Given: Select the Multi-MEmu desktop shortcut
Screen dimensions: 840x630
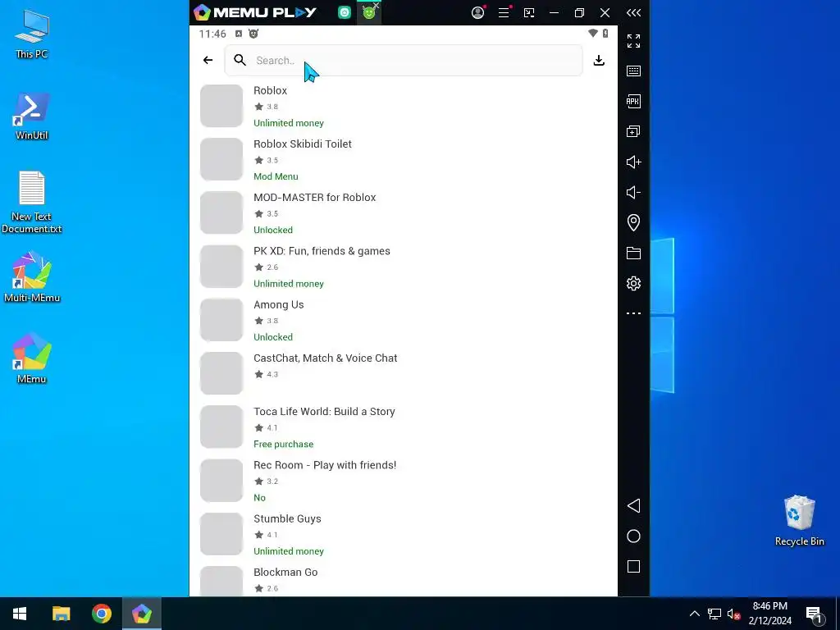Looking at the screenshot, I should pos(32,277).
